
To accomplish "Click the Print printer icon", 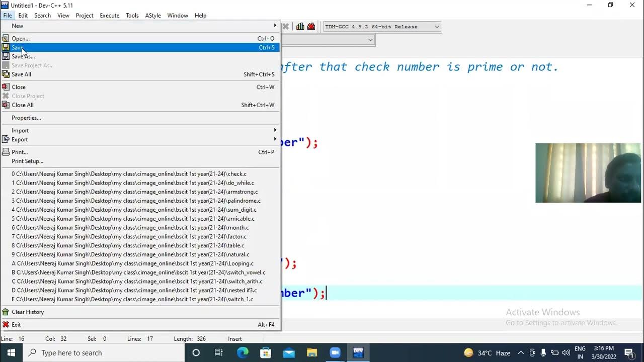I will tap(6, 152).
